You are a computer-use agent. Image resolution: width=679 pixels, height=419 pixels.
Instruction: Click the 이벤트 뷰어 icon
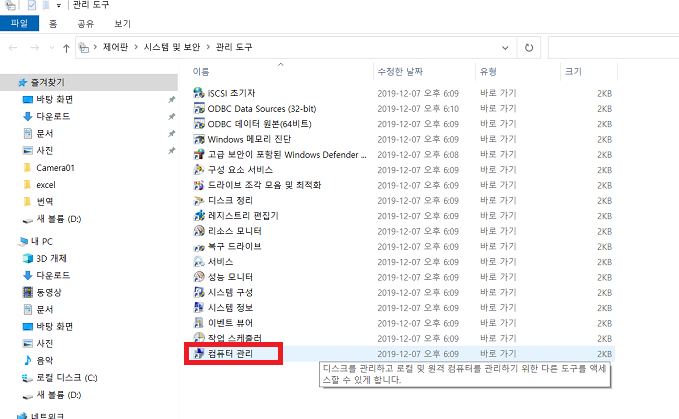pos(199,323)
